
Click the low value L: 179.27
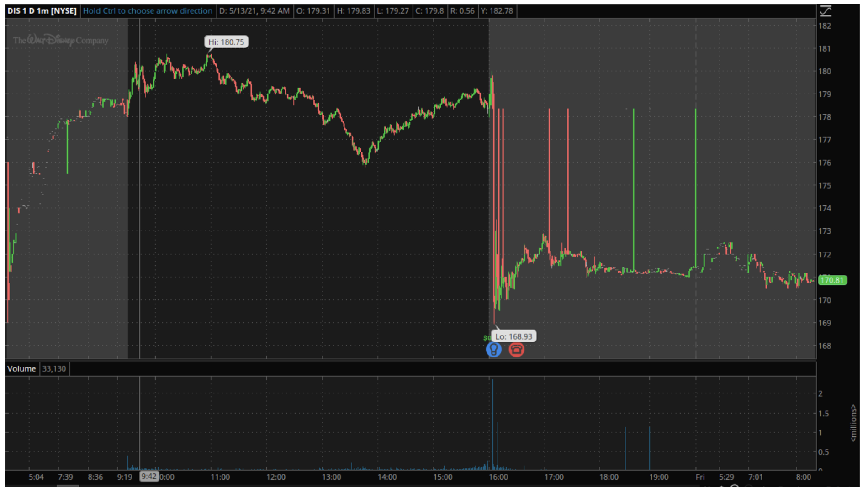click(393, 11)
